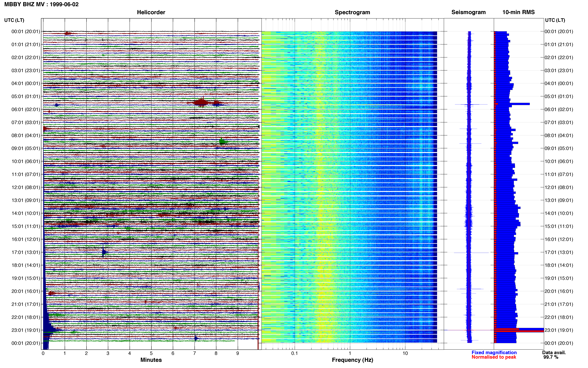
Task: Click minute tick label 0 on Helicorder axis
Action: point(43,353)
